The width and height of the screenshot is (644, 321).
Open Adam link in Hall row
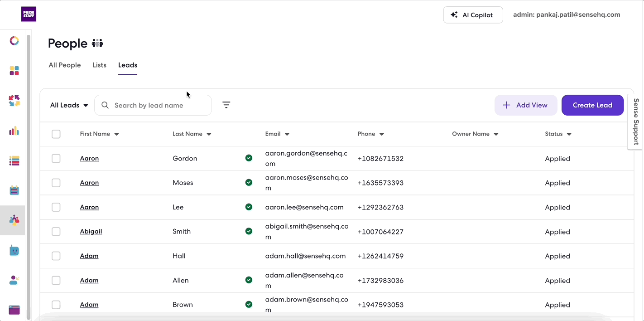tap(89, 256)
